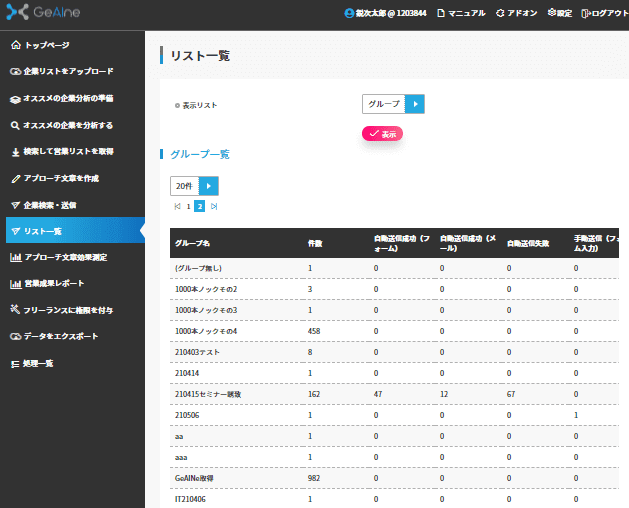Screen dimensions: 629x508
Task: Open the マニュアル document icon
Action: pos(441,13)
